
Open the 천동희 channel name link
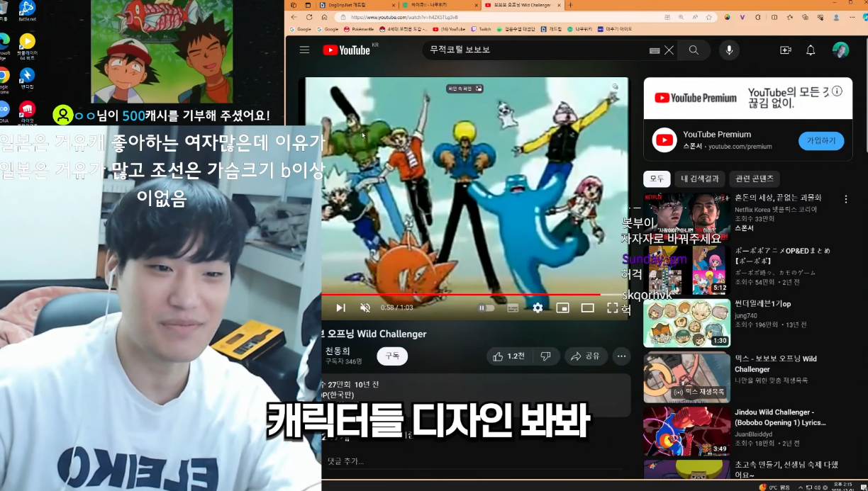338,351
